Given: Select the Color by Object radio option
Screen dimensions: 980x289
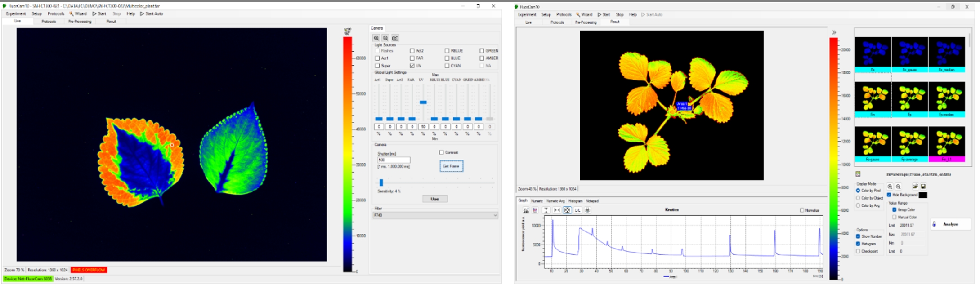Looking at the screenshot, I should pos(858,198).
